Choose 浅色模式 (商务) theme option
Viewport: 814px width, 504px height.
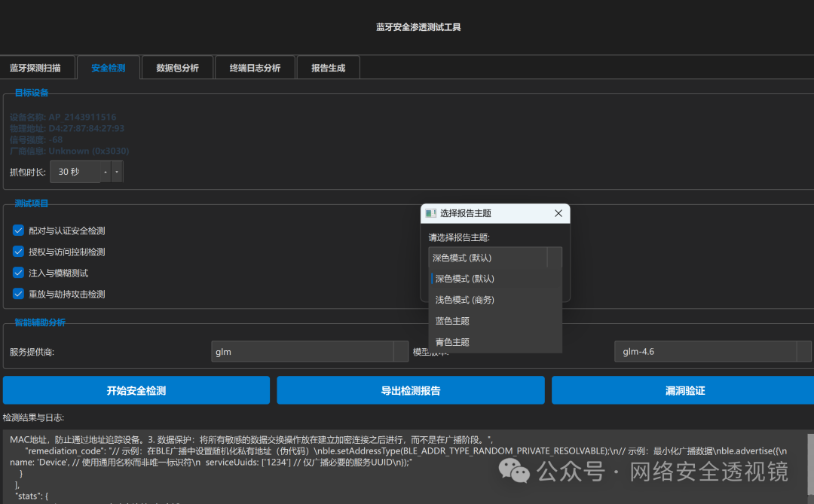[x=496, y=300]
